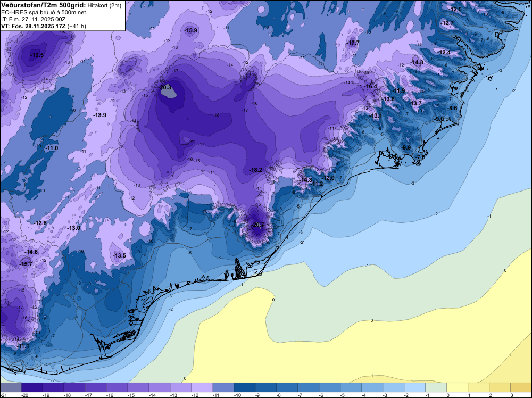Click the bold -8.6 coastal value

tap(452, 108)
